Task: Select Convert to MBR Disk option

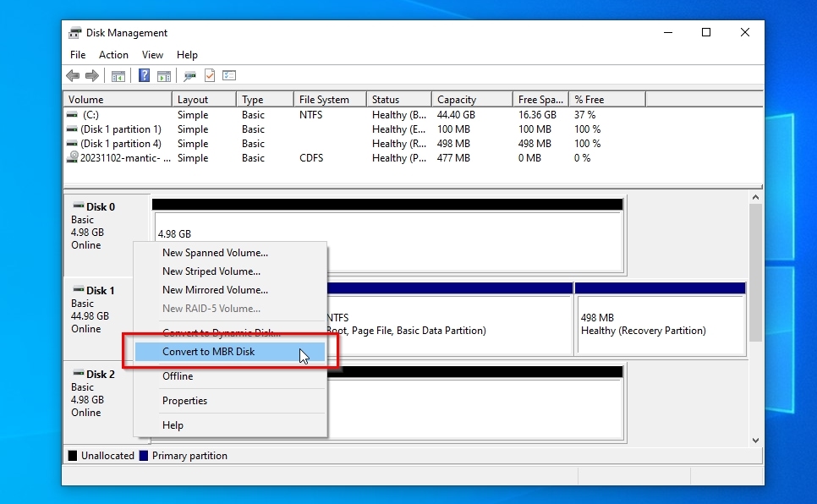Action: [208, 352]
